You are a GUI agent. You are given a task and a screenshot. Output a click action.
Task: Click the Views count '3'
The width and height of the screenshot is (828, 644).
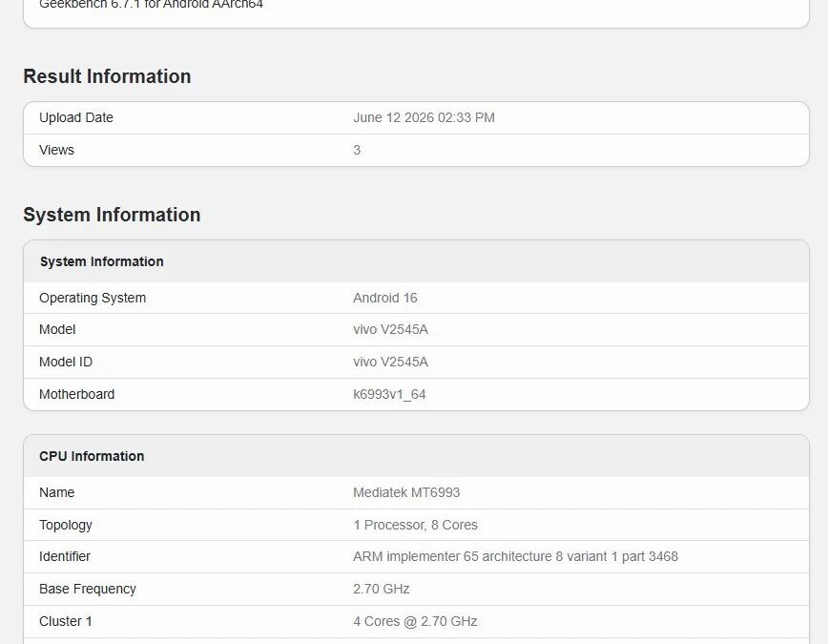(357, 150)
